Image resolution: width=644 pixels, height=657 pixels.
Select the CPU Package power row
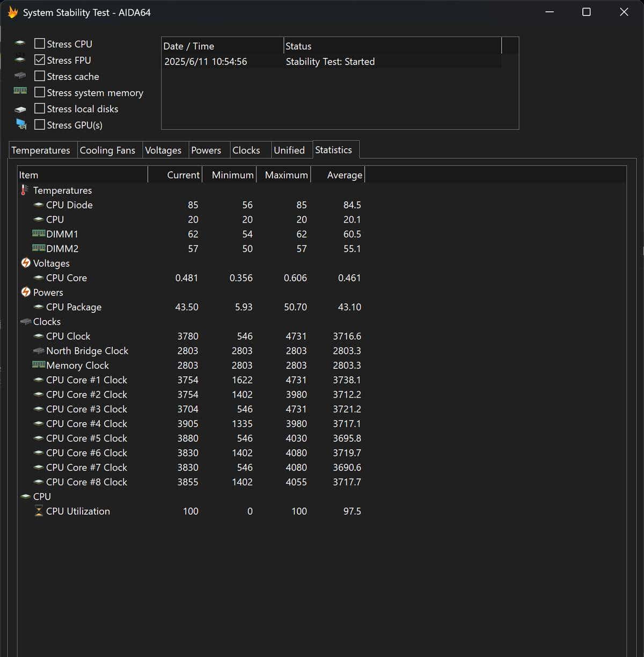(x=74, y=307)
